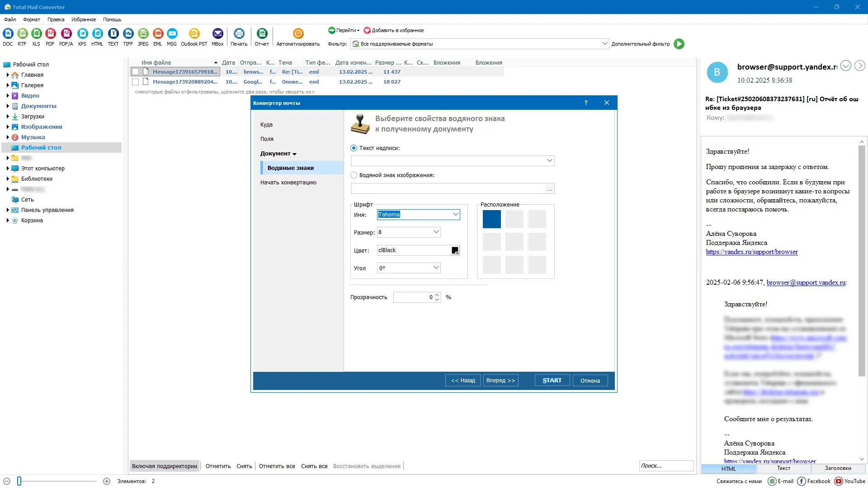Open the font name Tahoma dropdown

coord(455,215)
